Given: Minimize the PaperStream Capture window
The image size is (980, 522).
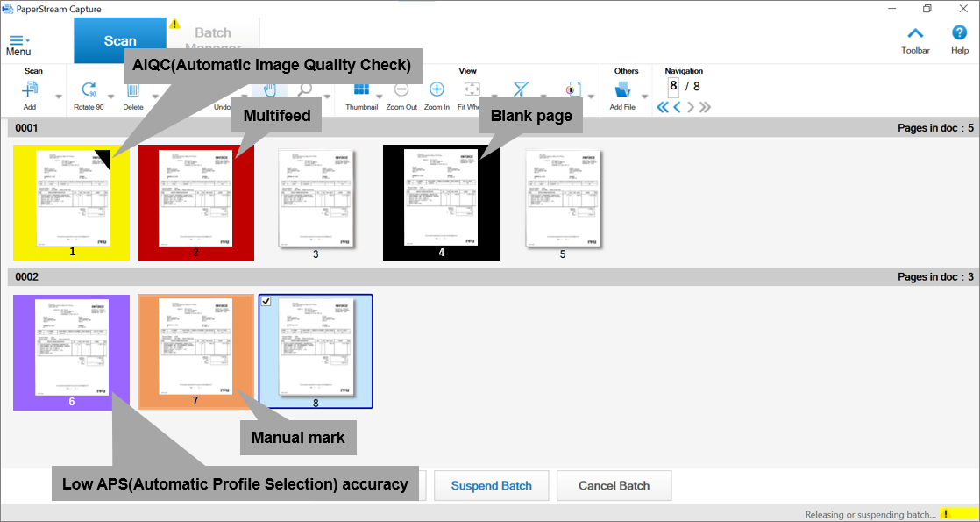Looking at the screenshot, I should (891, 9).
